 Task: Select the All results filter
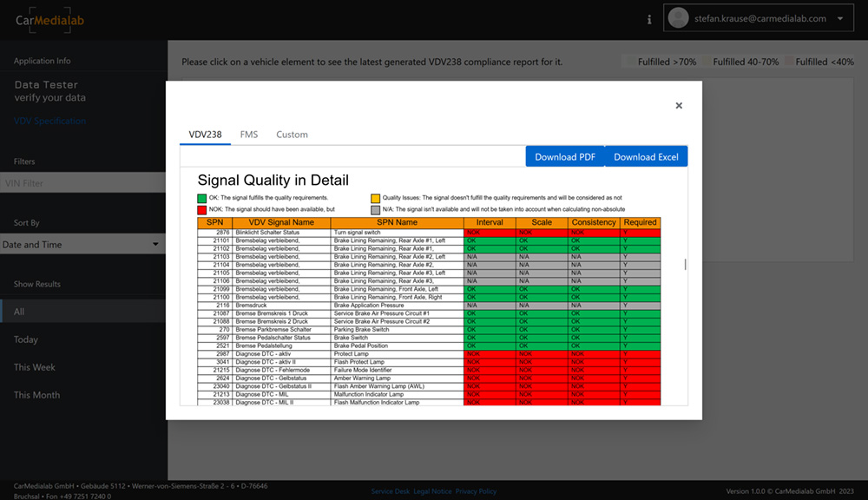82,311
